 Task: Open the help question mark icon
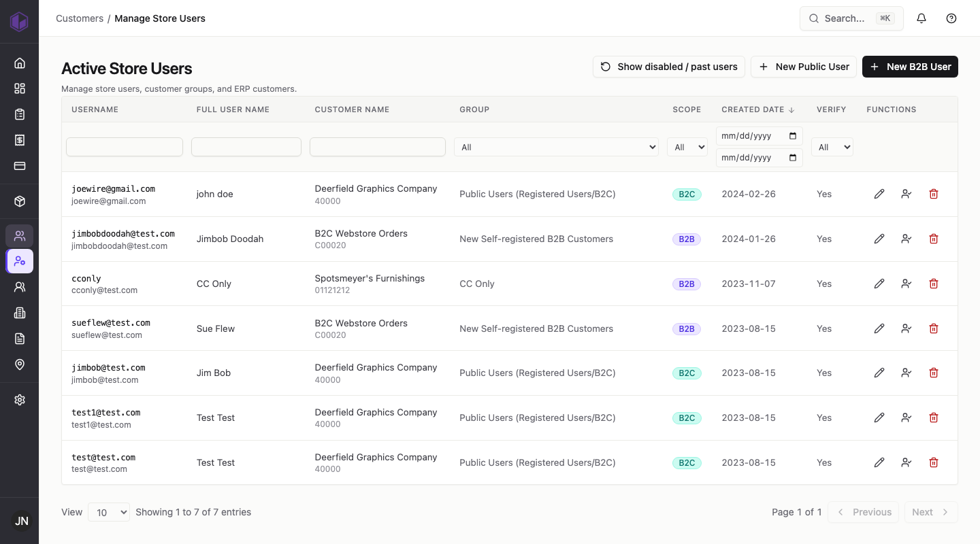(951, 18)
